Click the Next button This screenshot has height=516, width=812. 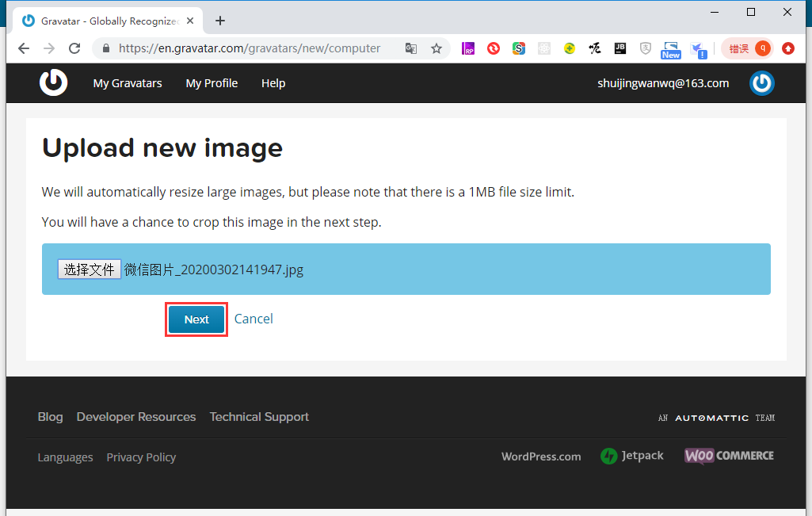pos(196,319)
